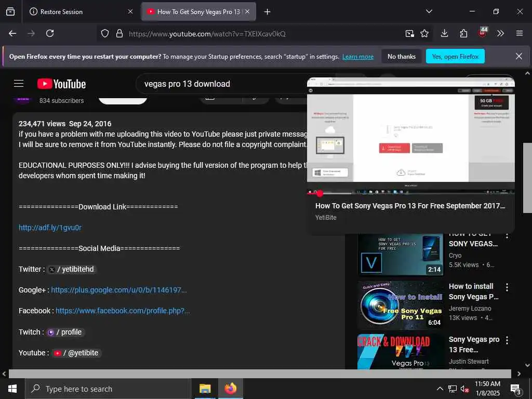
Task: Open Cryo's Sony Vegas video thumbnail
Action: (401, 254)
